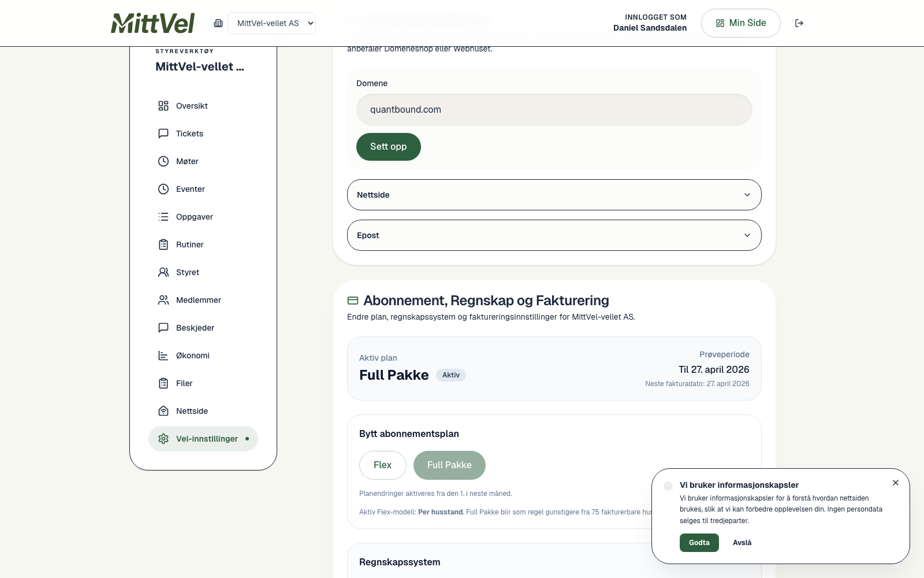Screen dimensions: 924x578
Task: Click the Sett opp button
Action: [x=389, y=147]
